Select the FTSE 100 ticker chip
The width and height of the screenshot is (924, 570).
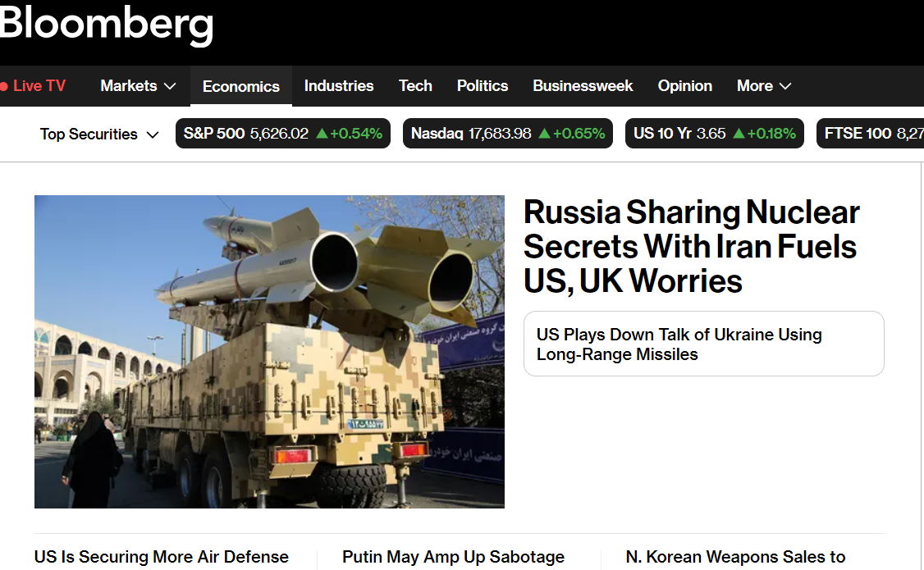pyautogui.click(x=870, y=134)
